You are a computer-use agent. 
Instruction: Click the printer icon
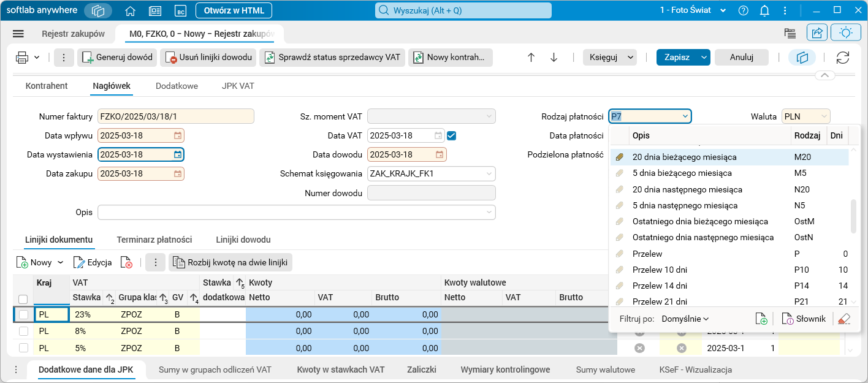click(x=22, y=58)
